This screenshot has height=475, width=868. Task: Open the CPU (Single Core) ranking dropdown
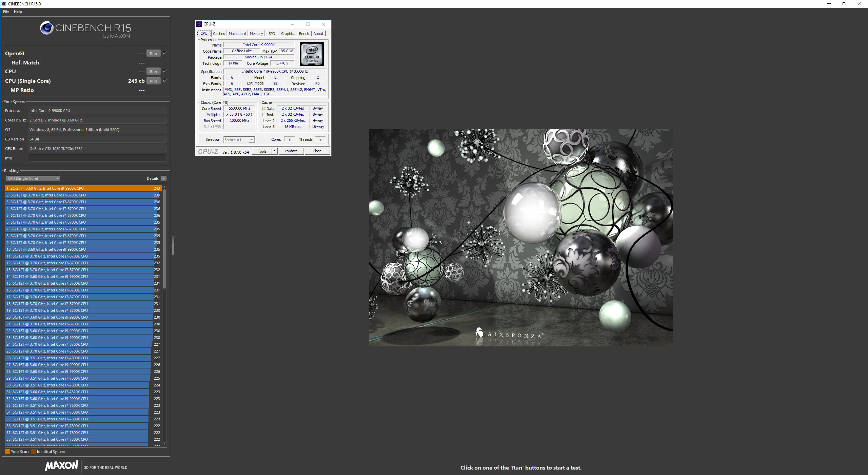click(x=33, y=178)
